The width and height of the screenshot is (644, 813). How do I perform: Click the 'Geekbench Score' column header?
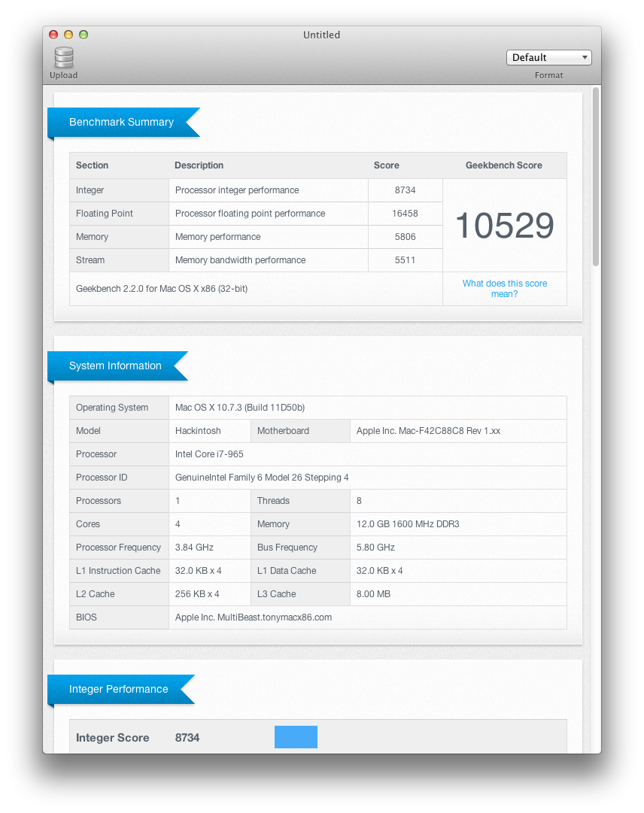(503, 165)
